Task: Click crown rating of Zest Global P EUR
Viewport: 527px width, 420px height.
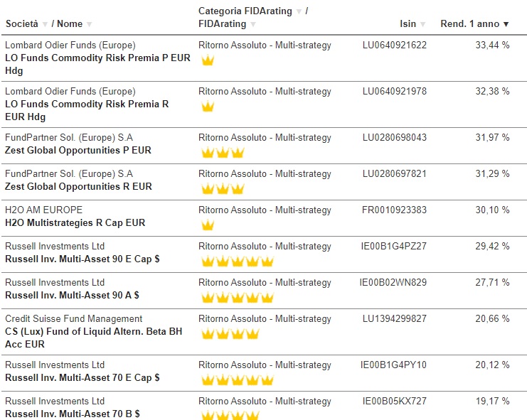Action: click(x=223, y=153)
